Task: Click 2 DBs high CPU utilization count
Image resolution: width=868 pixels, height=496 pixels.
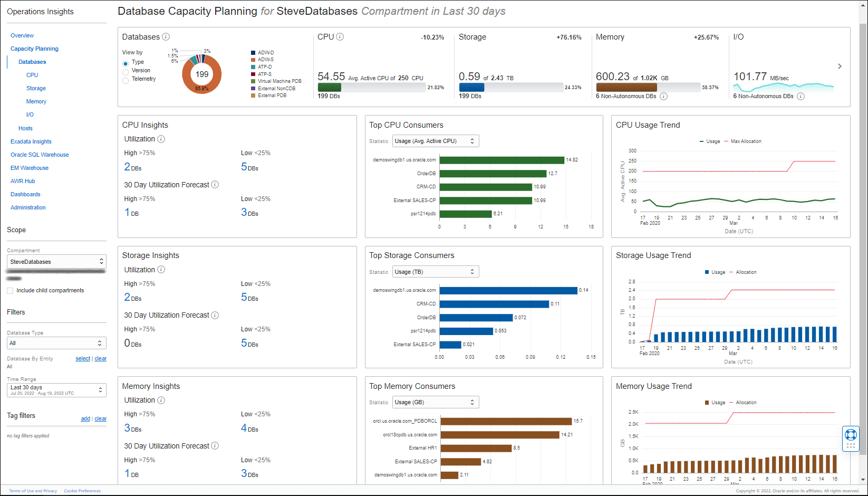Action: (x=133, y=167)
